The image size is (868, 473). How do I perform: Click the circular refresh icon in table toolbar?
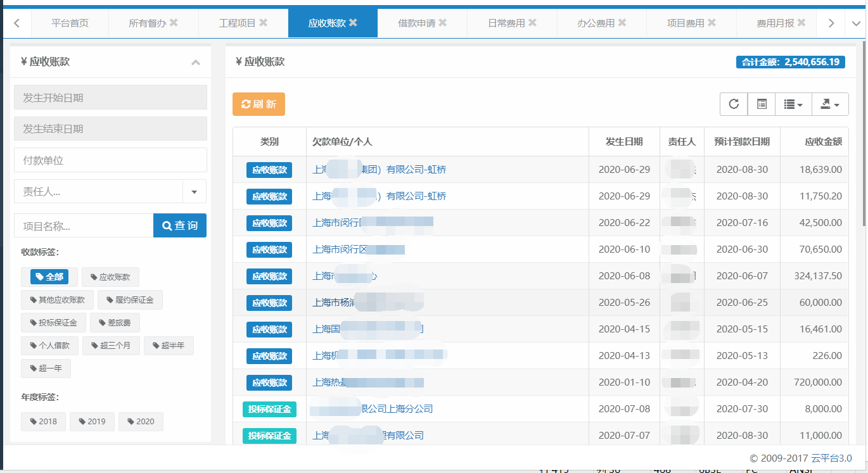[x=734, y=104]
